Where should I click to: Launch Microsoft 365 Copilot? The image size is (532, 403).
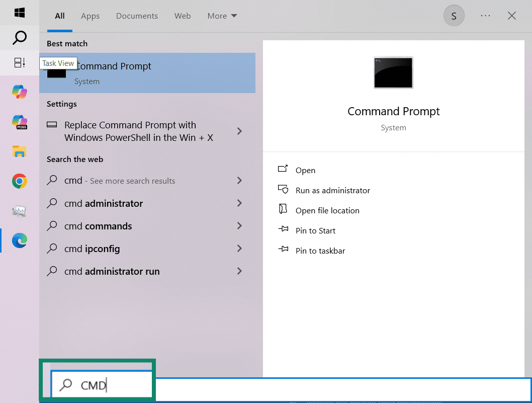pos(19,122)
